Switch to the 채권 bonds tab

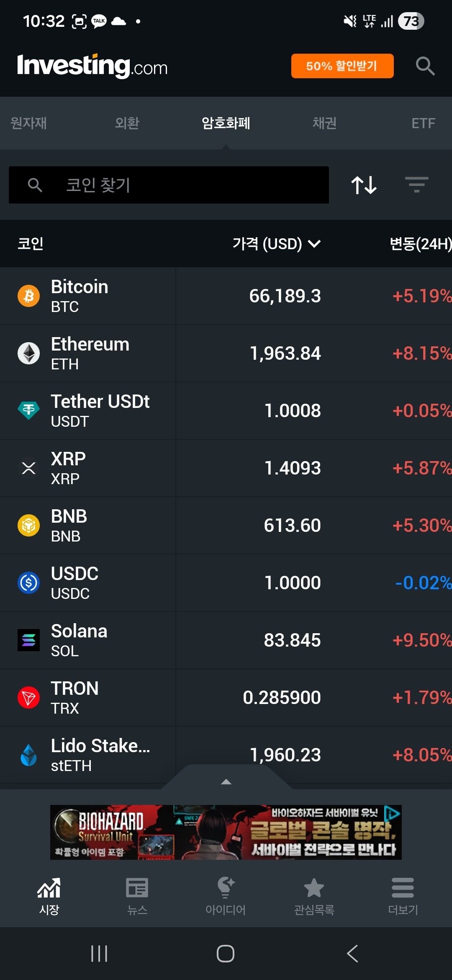click(324, 123)
